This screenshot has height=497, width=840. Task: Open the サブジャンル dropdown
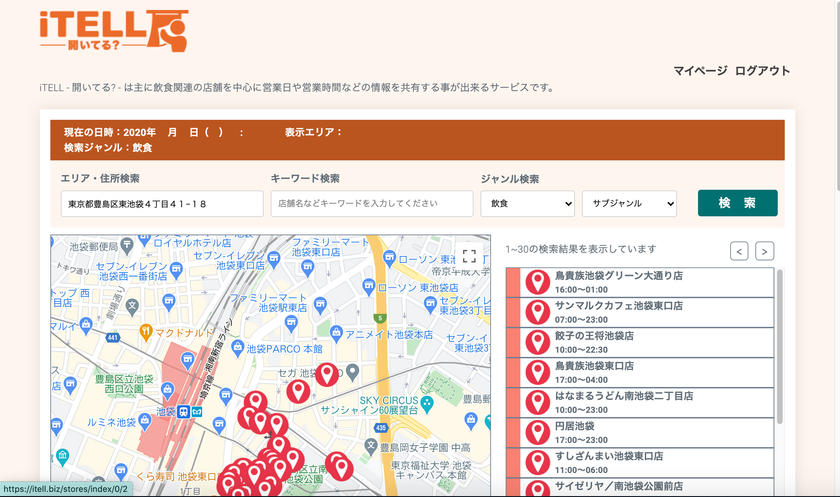pos(629,204)
